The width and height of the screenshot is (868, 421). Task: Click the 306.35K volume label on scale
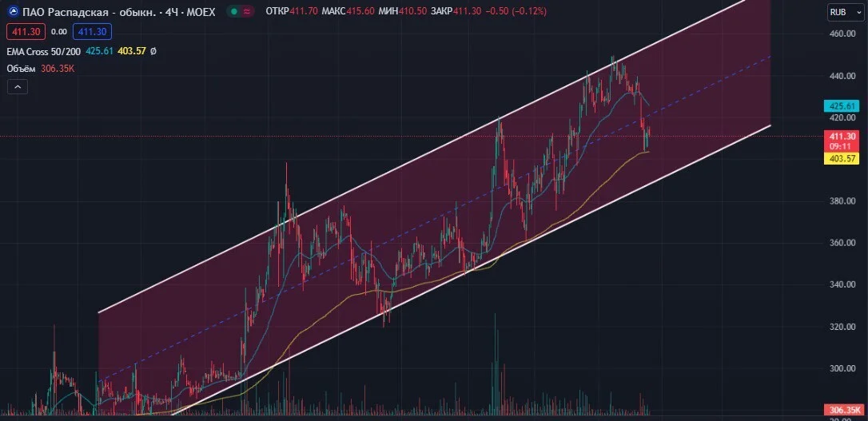coord(844,410)
